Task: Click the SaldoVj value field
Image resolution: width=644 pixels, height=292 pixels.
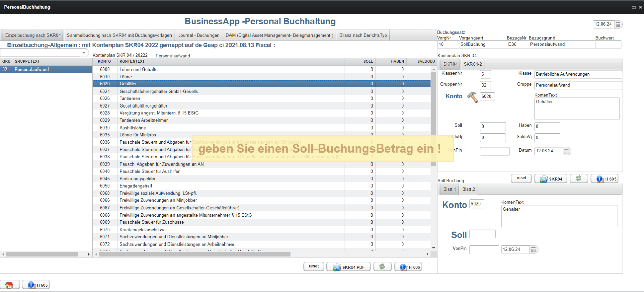Action: (x=547, y=138)
